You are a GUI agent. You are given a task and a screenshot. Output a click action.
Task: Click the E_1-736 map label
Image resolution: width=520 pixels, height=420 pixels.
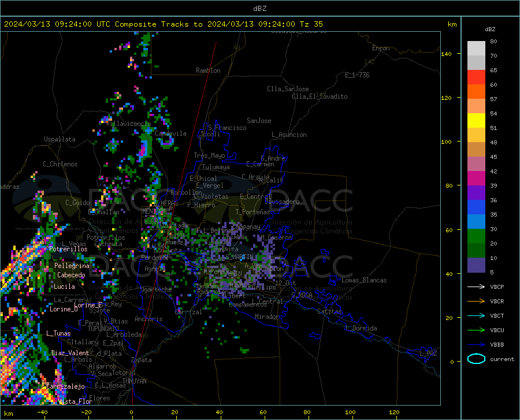(x=357, y=75)
